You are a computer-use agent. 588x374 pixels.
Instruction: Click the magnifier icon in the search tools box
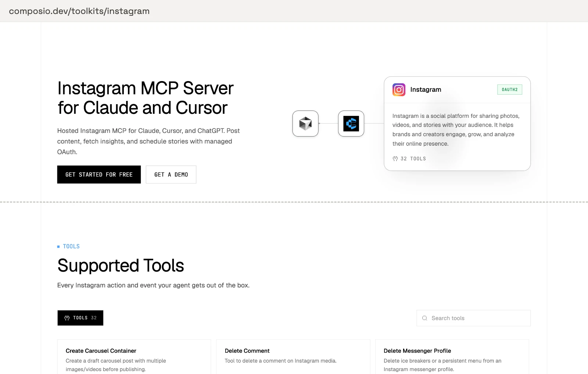pyautogui.click(x=424, y=318)
